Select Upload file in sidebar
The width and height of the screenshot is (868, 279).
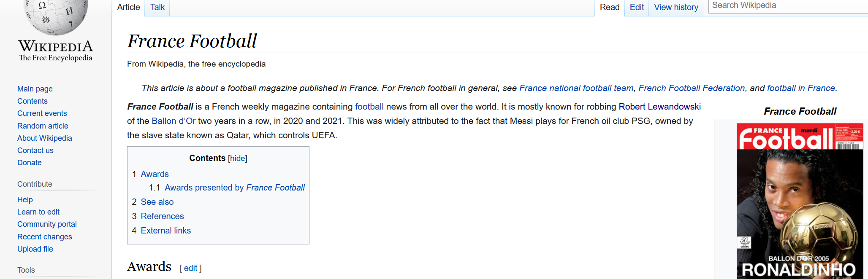[x=35, y=249]
